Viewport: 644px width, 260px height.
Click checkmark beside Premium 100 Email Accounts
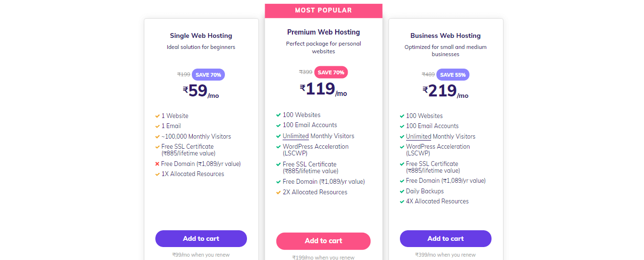(x=279, y=125)
